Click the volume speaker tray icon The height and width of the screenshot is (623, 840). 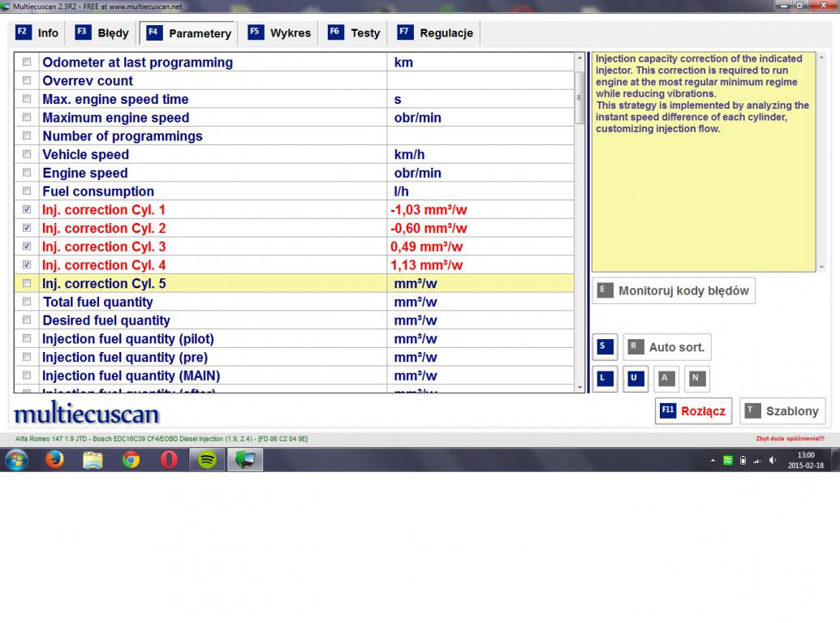[772, 460]
